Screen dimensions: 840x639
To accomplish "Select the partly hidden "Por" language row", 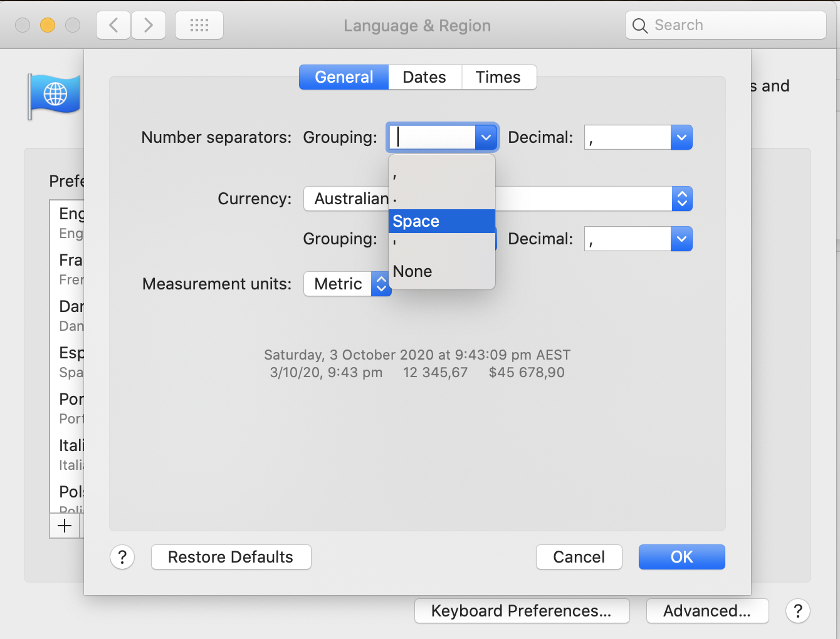I will click(x=67, y=408).
